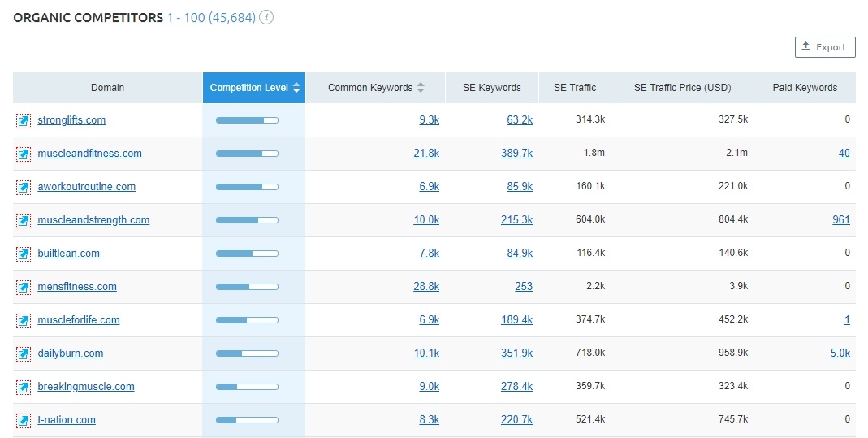Open mensfitness.com domain link
868x438 pixels.
[x=77, y=286]
